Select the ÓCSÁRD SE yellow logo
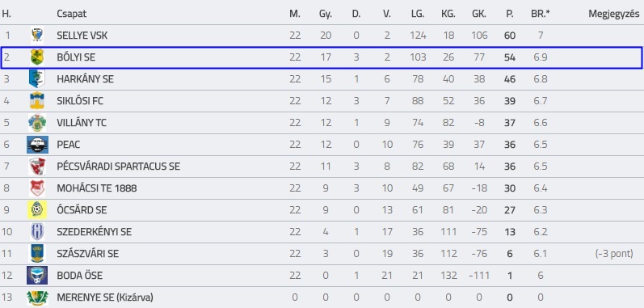644x308 pixels. [x=37, y=210]
